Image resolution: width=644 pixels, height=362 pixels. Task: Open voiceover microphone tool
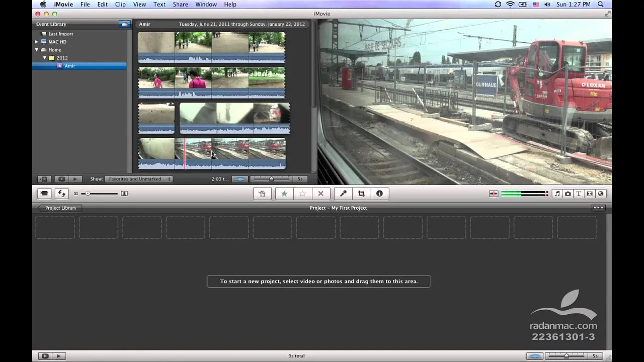[343, 194]
